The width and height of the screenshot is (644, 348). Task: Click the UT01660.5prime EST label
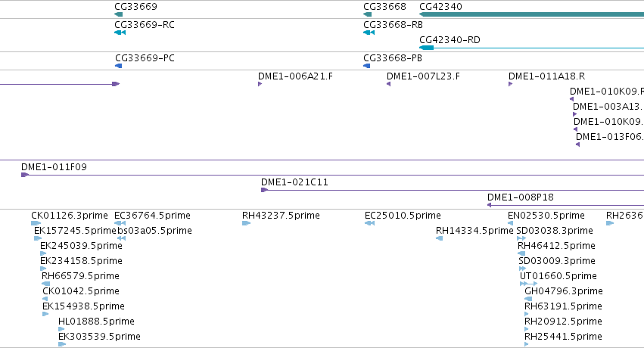tap(558, 276)
